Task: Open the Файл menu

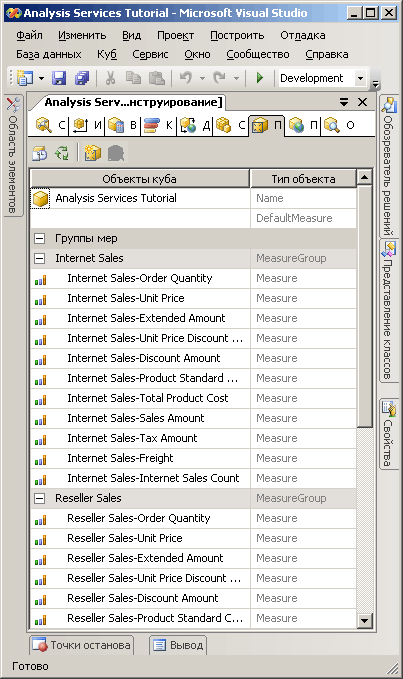Action: (29, 35)
